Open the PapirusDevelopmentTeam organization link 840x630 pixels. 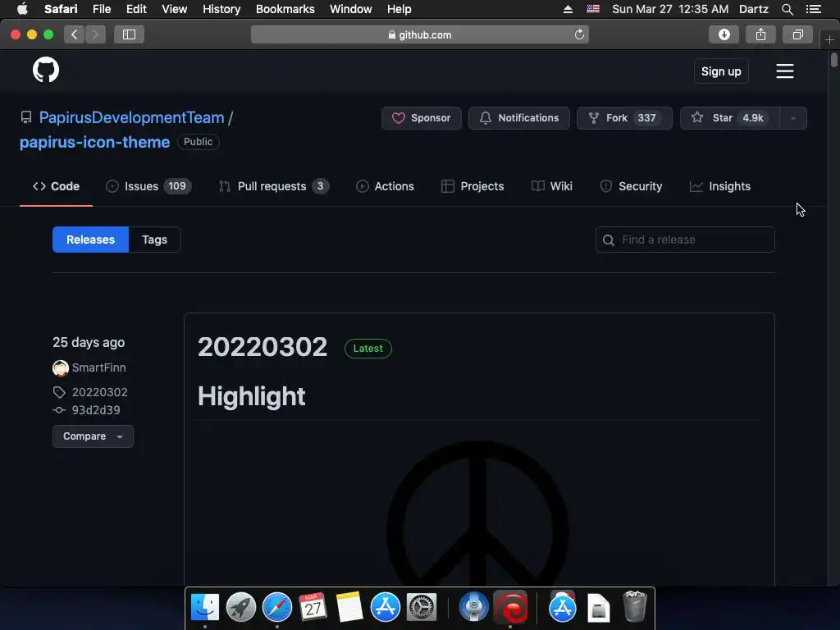click(x=131, y=118)
